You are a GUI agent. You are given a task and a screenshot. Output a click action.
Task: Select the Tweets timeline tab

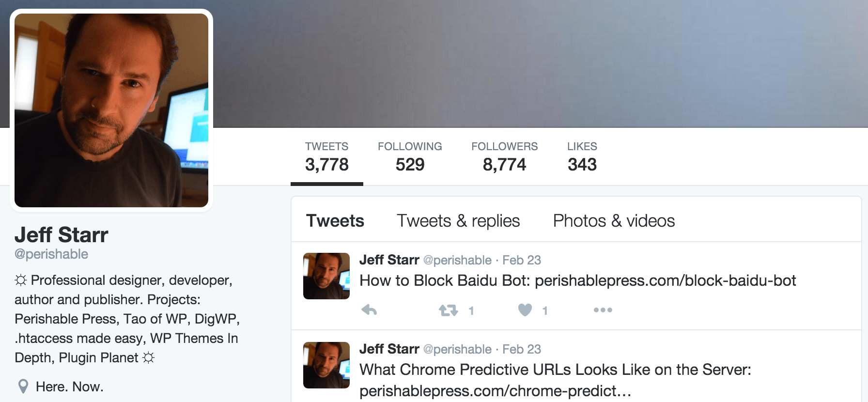pyautogui.click(x=335, y=221)
